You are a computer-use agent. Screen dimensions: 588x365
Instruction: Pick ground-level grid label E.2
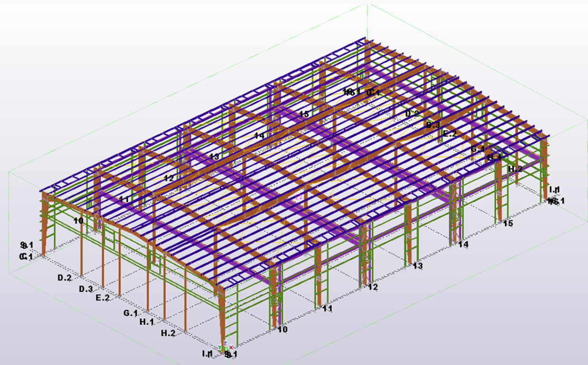tap(103, 298)
